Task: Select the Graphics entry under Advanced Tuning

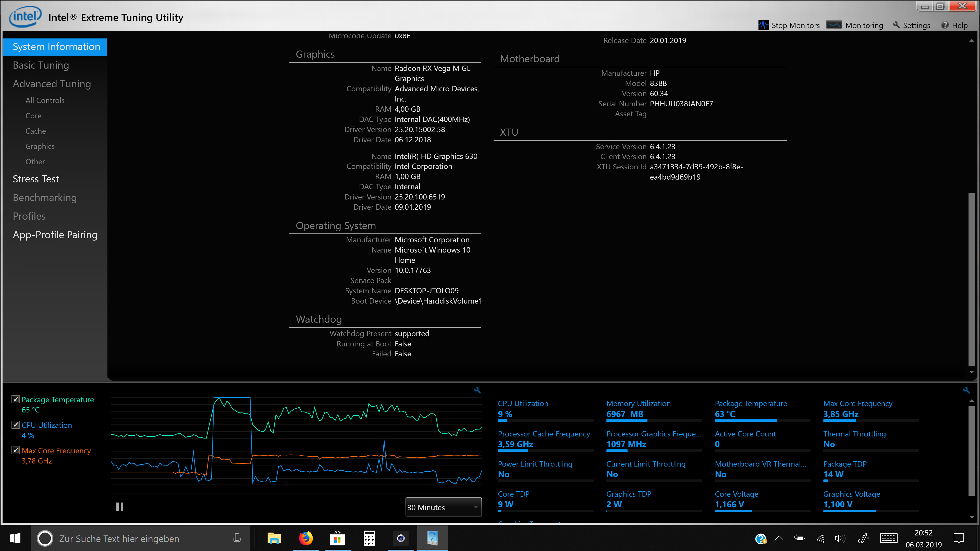Action: coord(40,146)
